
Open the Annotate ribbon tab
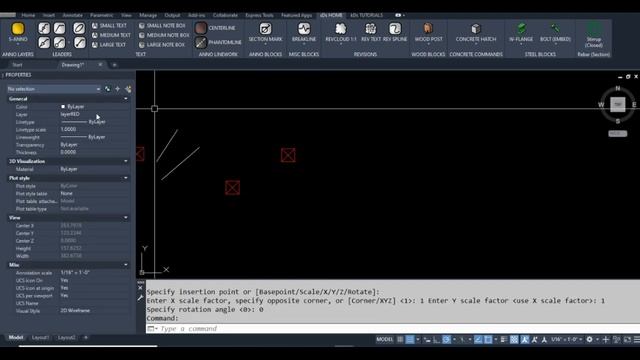tap(72, 15)
